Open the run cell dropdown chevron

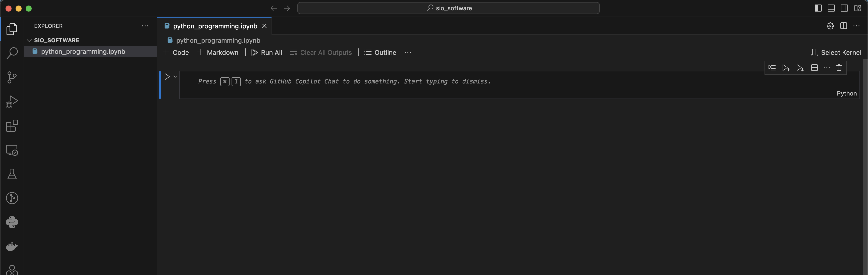click(175, 77)
